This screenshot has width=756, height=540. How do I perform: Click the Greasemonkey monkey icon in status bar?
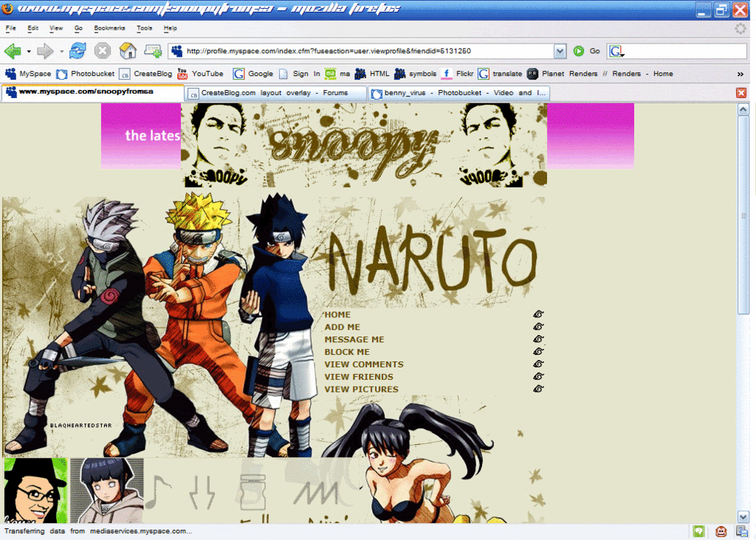pyautogui.click(x=721, y=531)
